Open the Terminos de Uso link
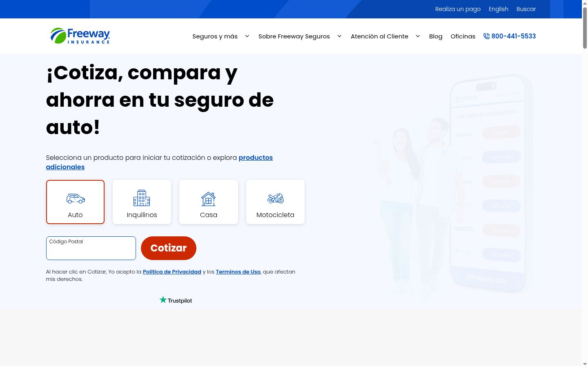 [238, 272]
